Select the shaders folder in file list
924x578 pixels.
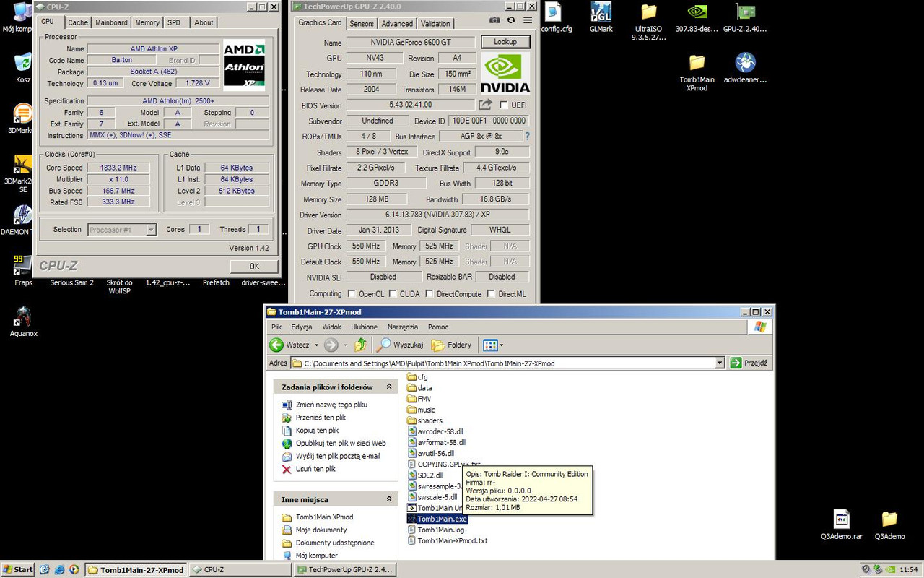point(424,420)
